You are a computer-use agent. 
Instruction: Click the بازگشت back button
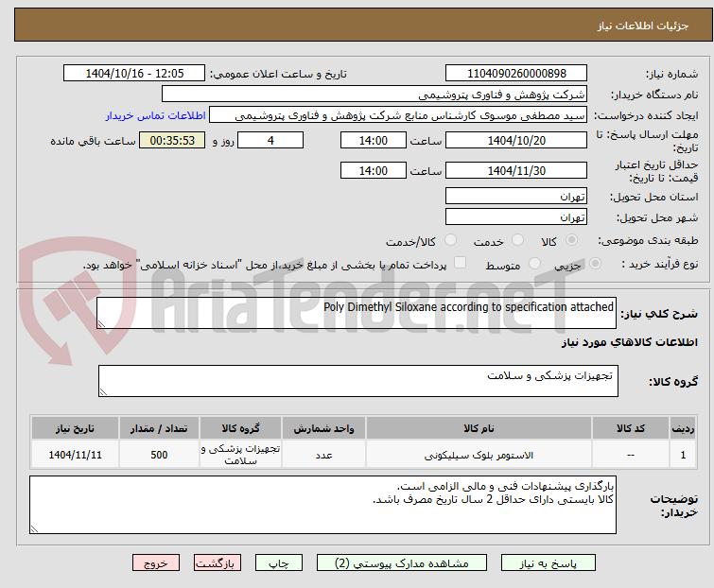click(218, 563)
